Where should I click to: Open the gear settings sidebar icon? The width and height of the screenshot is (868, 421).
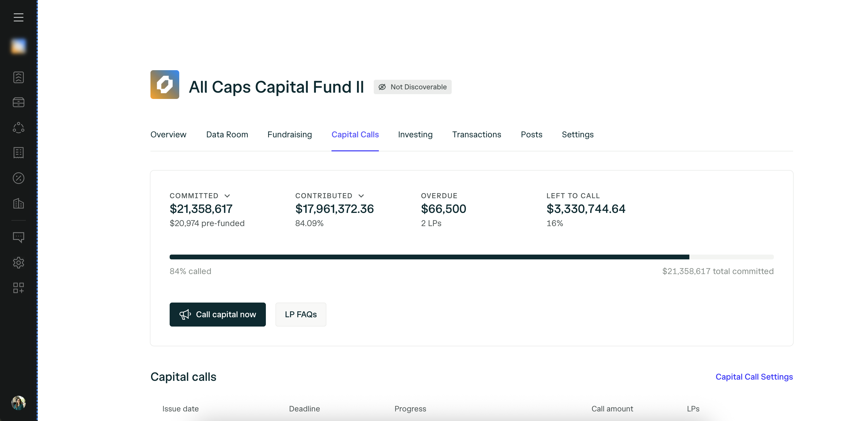pos(19,263)
